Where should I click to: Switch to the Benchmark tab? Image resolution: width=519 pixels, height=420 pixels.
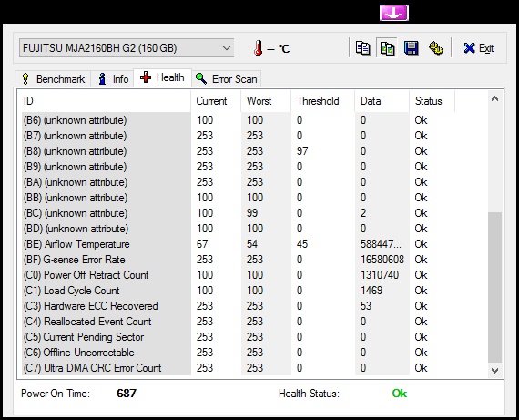coord(53,79)
